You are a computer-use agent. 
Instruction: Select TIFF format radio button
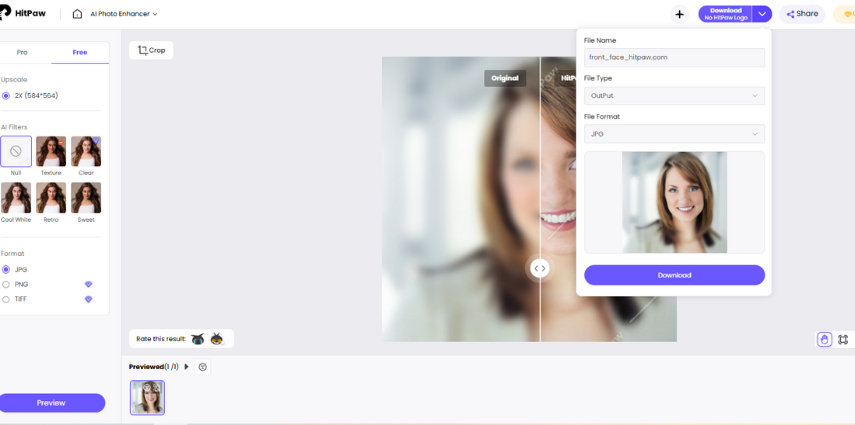[x=6, y=299]
